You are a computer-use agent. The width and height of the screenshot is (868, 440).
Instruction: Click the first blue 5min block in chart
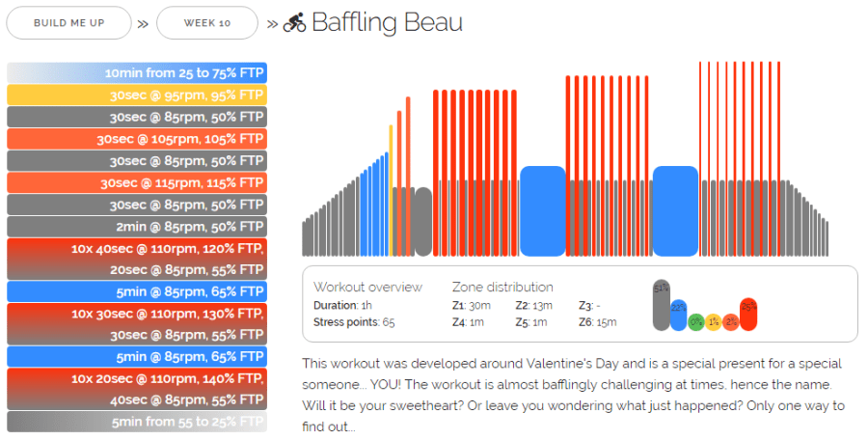coord(542,212)
